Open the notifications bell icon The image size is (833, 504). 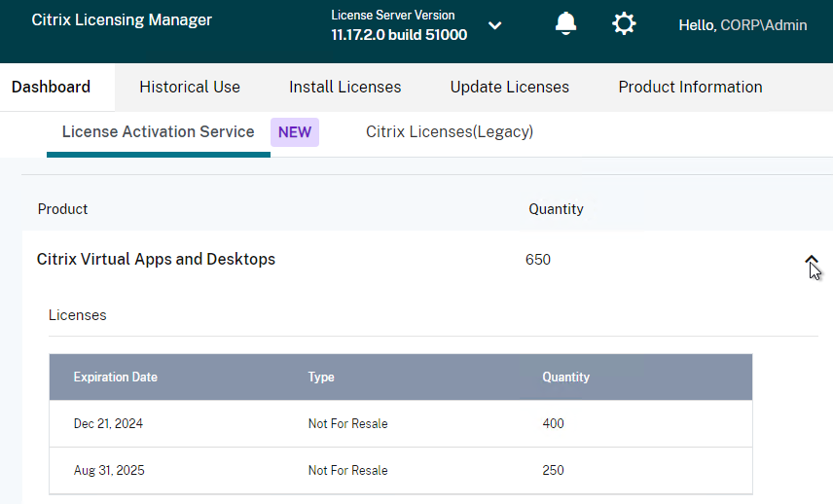pos(565,23)
